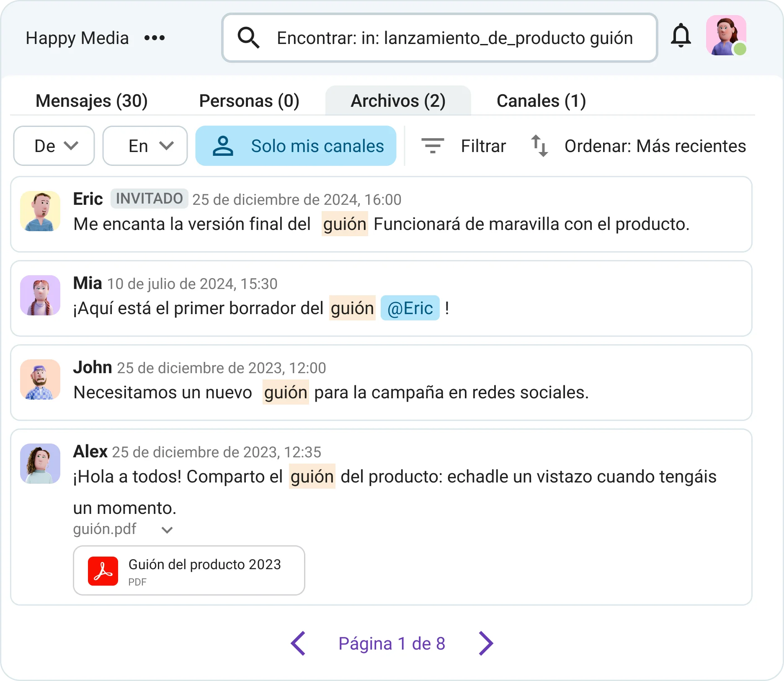
Task: Open Eric's name in first result
Action: point(88,199)
